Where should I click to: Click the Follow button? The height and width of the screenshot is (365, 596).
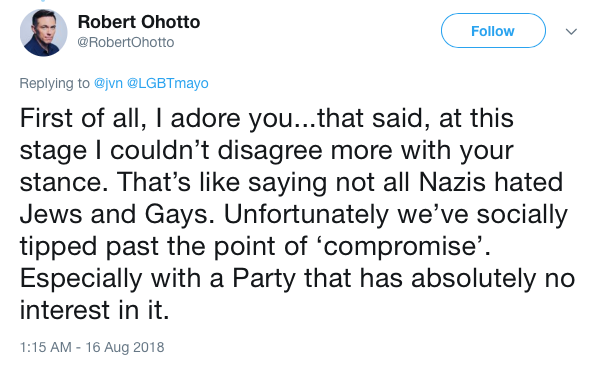[493, 31]
